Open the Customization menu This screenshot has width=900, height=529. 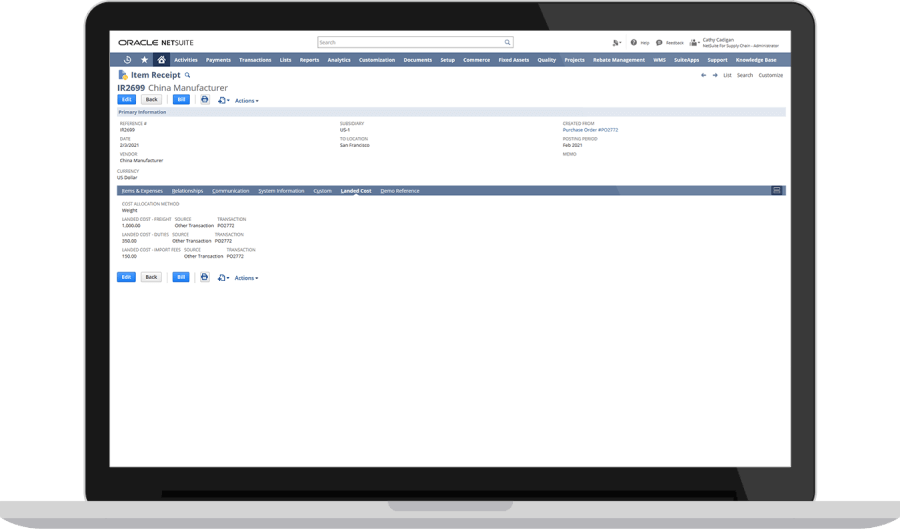pyautogui.click(x=377, y=60)
